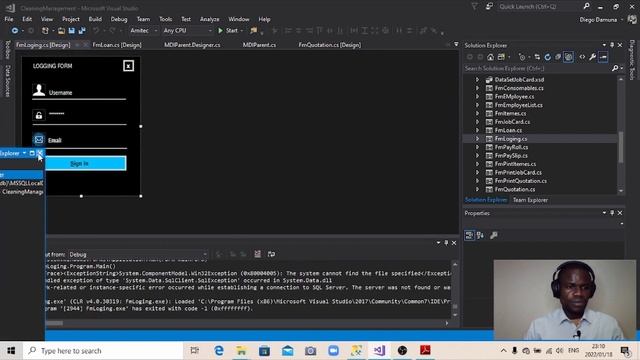640x360 pixels.
Task: Click the envelope icon beside Email
Action: 39,140
